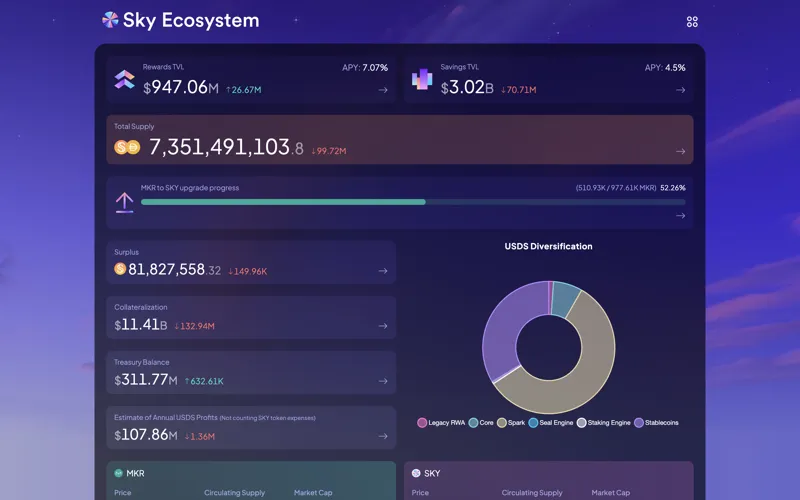The width and height of the screenshot is (800, 500).
Task: Click Surplus change 149.96K
Action: tap(247, 271)
